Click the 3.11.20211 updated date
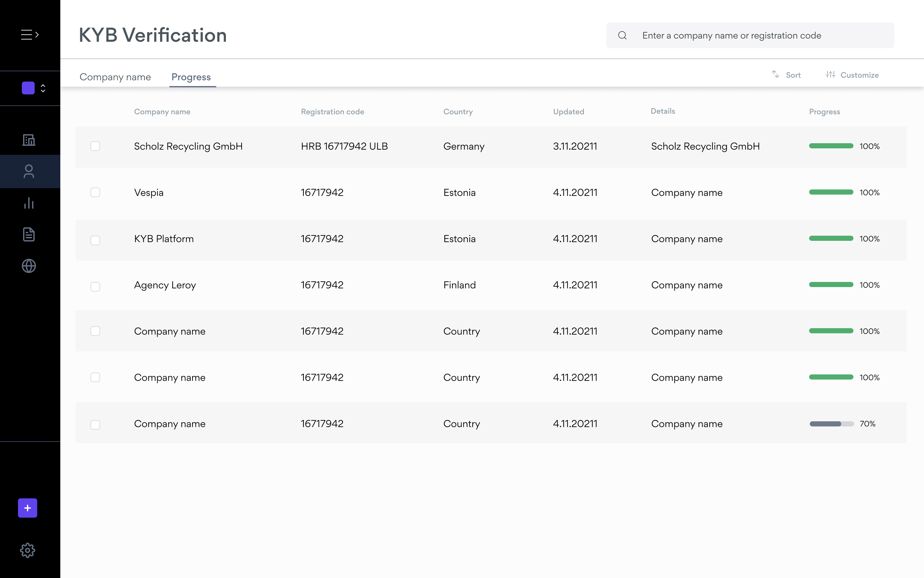Viewport: 924px width, 578px height. coord(575,146)
